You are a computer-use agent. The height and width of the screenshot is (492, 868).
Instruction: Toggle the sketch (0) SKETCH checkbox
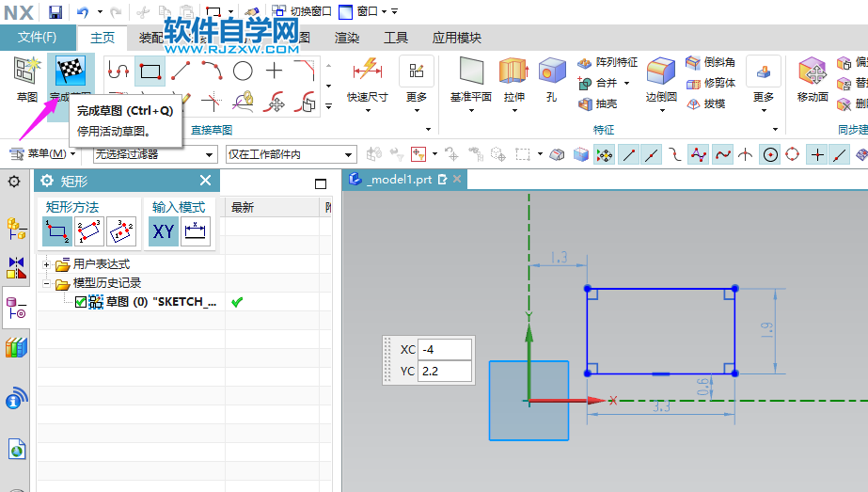[x=81, y=302]
